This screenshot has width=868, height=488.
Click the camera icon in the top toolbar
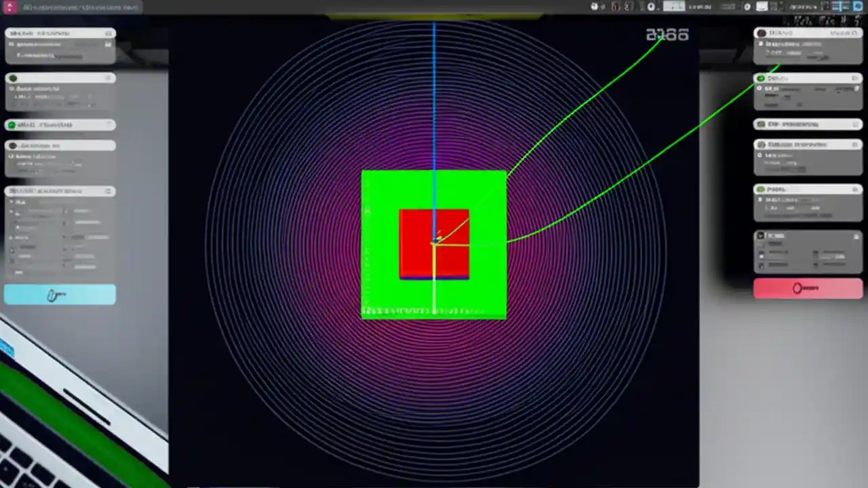pyautogui.click(x=651, y=7)
